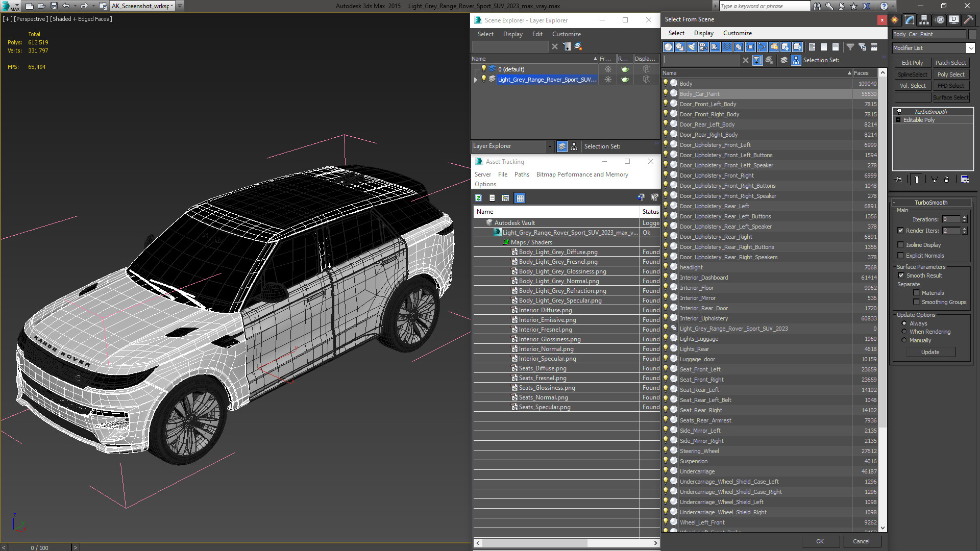Toggle Display Lights filter icon
Viewport: 980px width, 551px height.
point(692,47)
